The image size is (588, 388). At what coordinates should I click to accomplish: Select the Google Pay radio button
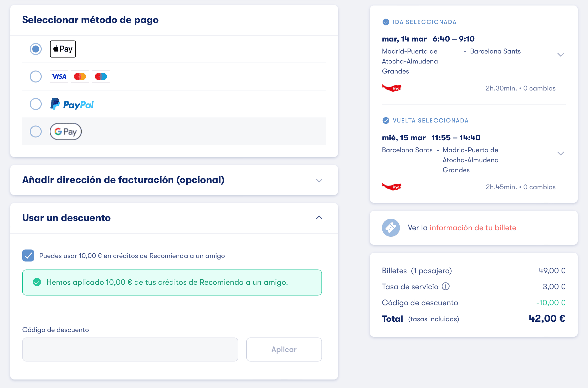36,131
